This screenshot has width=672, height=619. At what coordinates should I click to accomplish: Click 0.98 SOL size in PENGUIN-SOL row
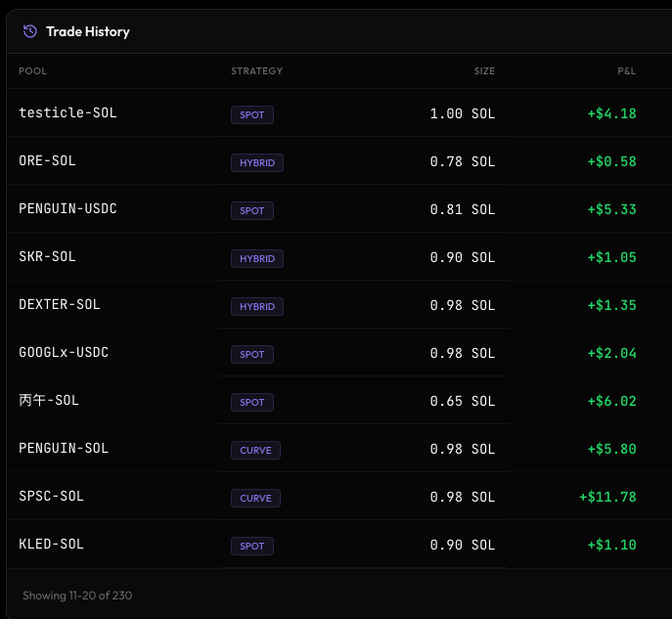click(463, 450)
